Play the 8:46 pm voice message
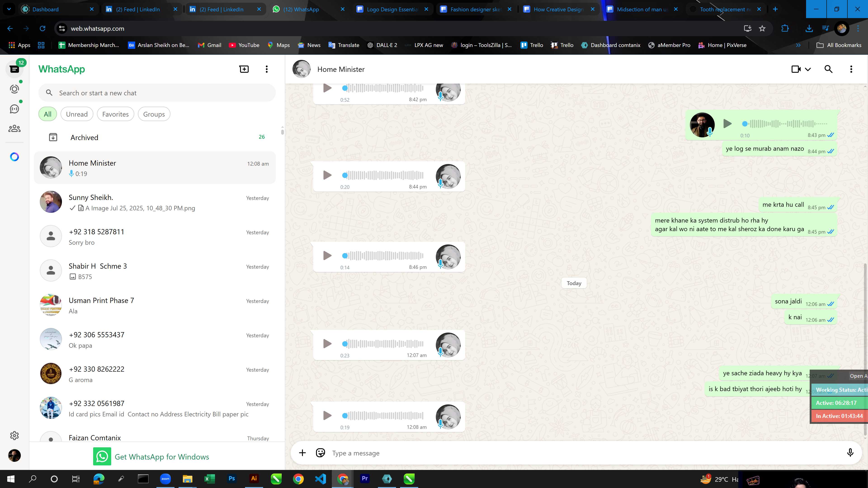Viewport: 868px width, 488px height. pyautogui.click(x=327, y=255)
